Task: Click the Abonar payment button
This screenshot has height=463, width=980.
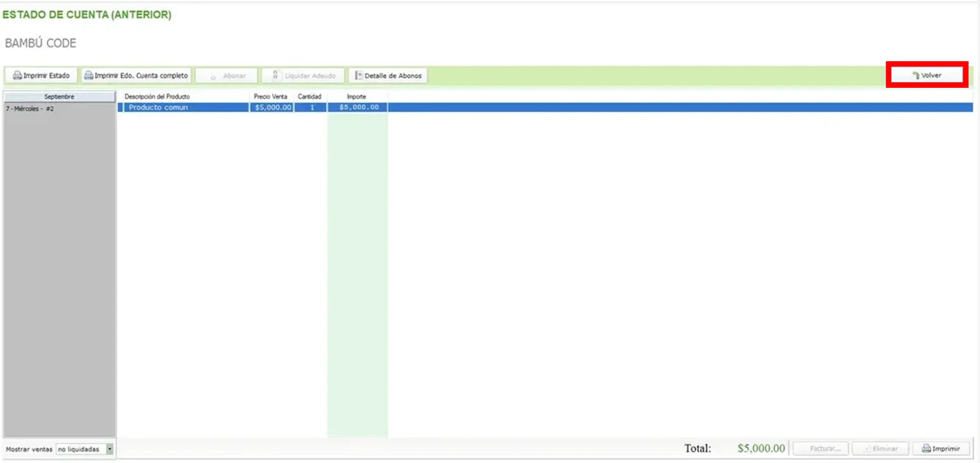Action: (227, 76)
